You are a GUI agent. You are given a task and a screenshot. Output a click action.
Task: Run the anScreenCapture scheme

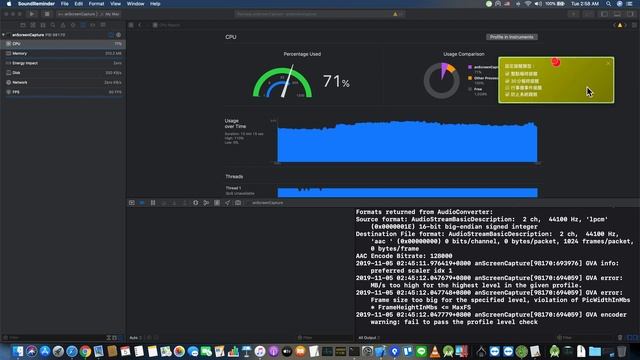(x=32, y=14)
